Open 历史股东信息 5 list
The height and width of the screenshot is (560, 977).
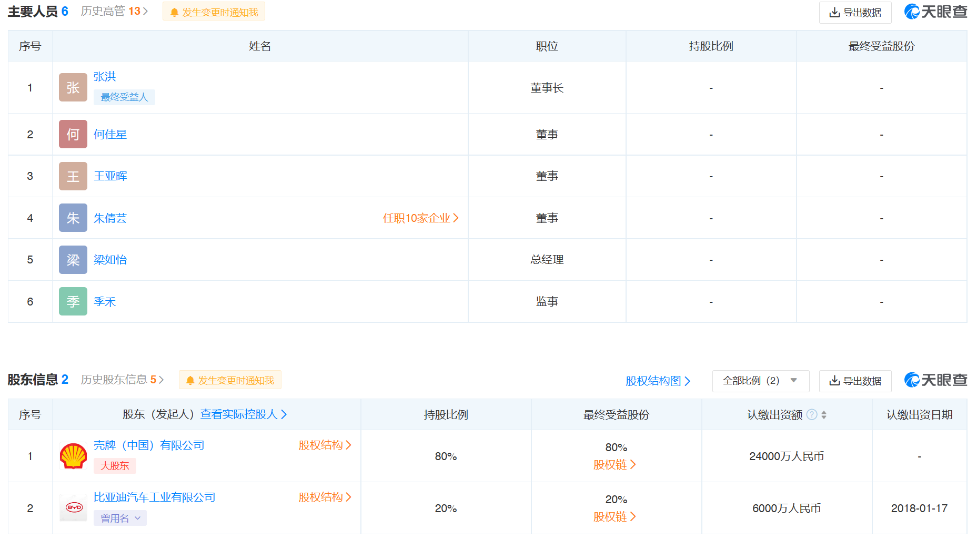pyautogui.click(x=122, y=379)
